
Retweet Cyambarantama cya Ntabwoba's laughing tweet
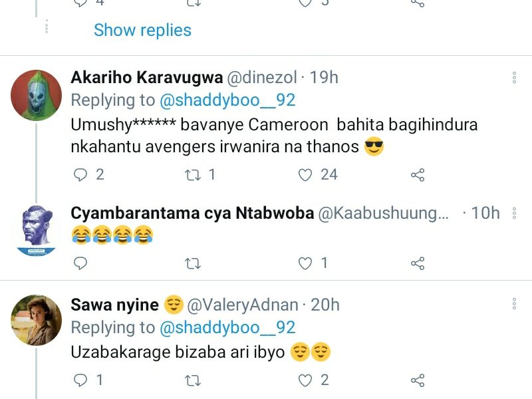(x=192, y=263)
